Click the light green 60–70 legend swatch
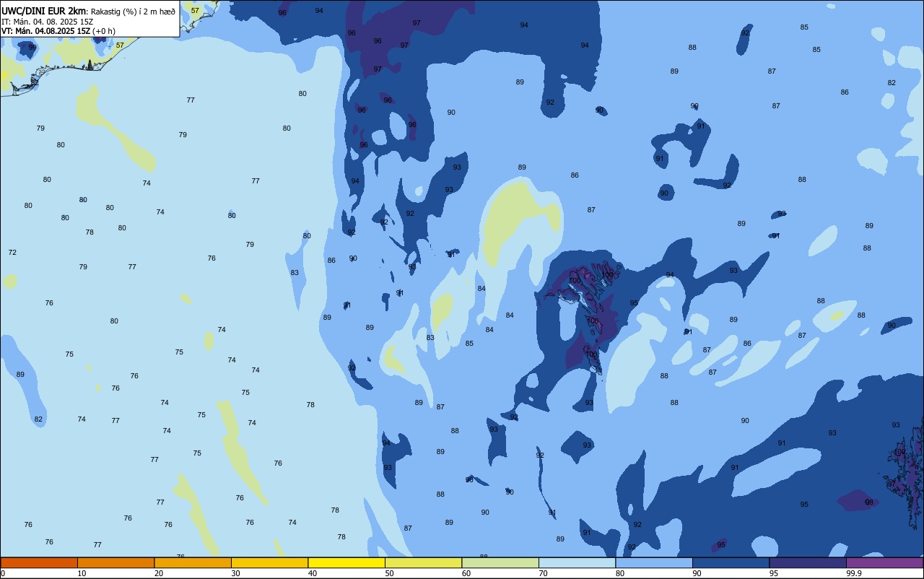 click(500, 562)
